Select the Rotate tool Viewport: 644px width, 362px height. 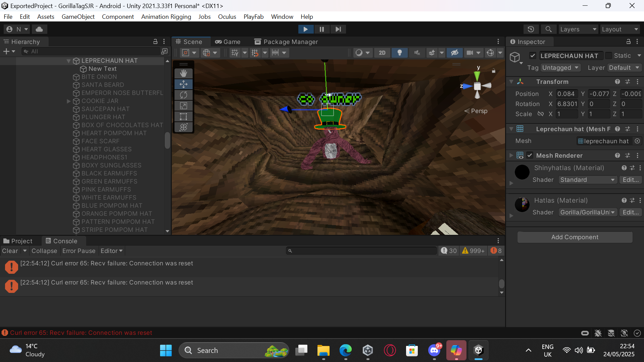click(x=184, y=95)
